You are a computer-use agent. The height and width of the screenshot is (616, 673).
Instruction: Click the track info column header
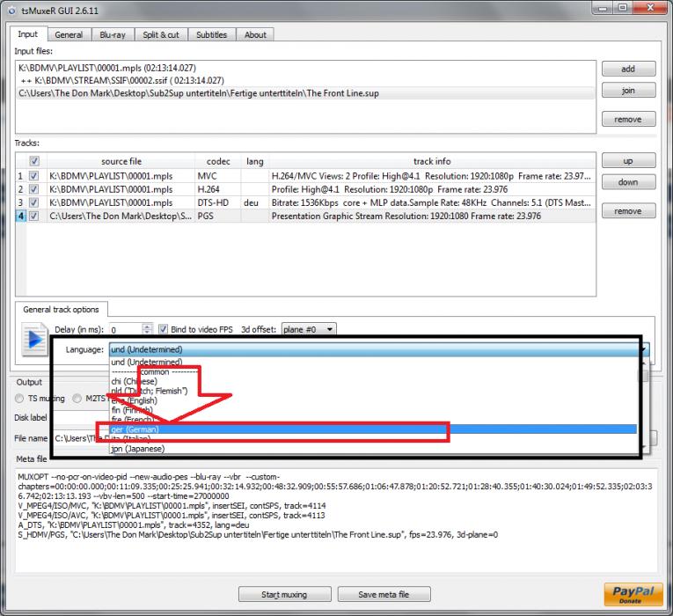[432, 161]
